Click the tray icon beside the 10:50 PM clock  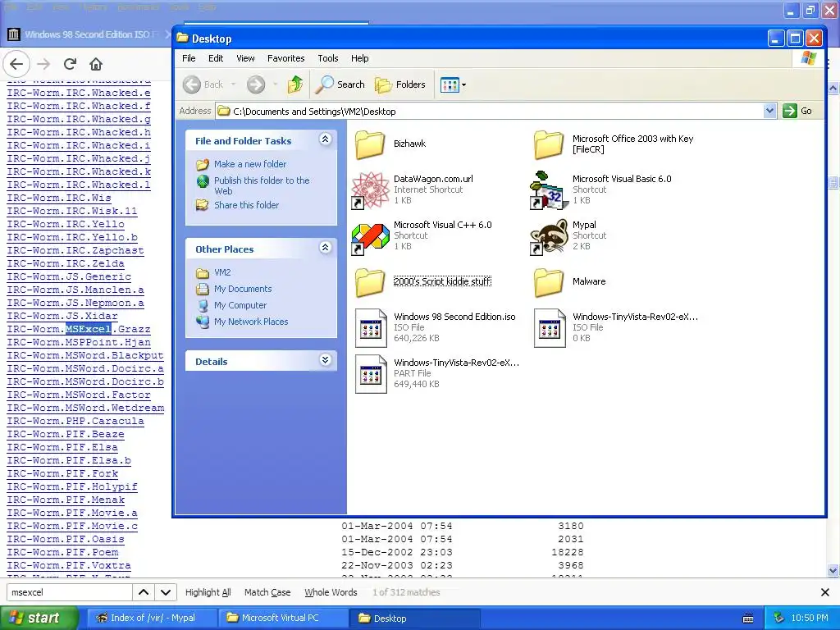coord(779,619)
